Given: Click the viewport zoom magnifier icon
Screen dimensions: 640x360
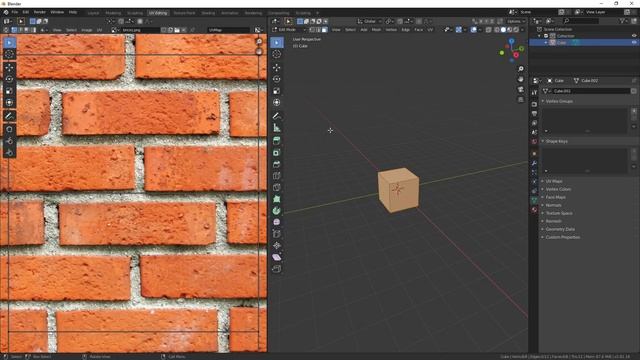Looking at the screenshot, I should tap(521, 69).
